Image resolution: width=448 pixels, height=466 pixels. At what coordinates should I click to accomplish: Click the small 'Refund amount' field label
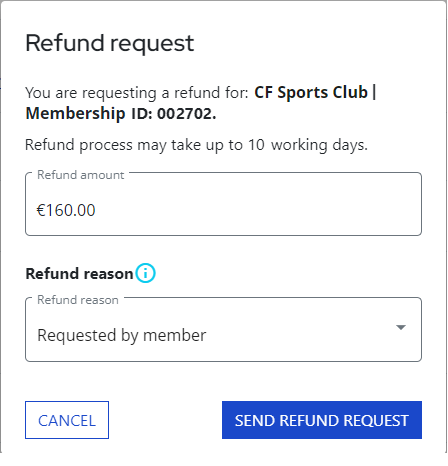[x=81, y=175]
